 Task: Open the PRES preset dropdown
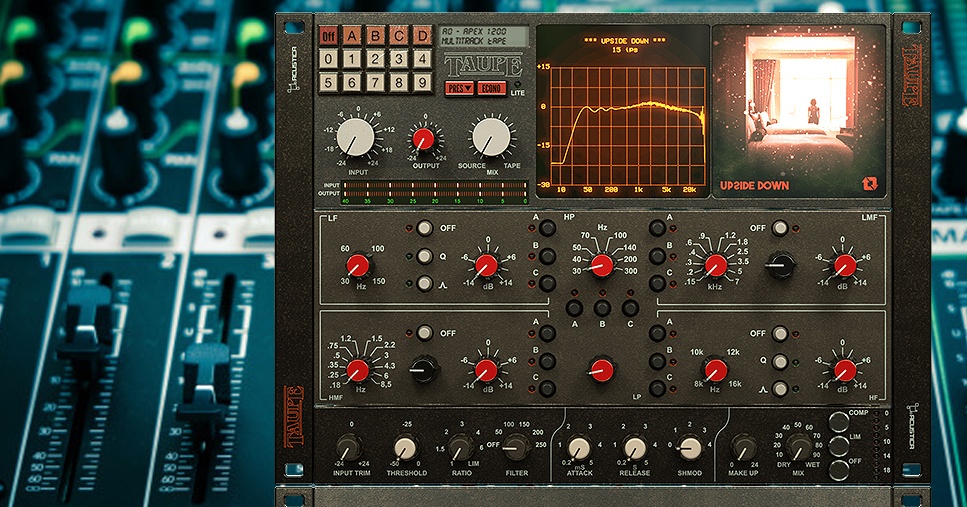click(x=459, y=88)
